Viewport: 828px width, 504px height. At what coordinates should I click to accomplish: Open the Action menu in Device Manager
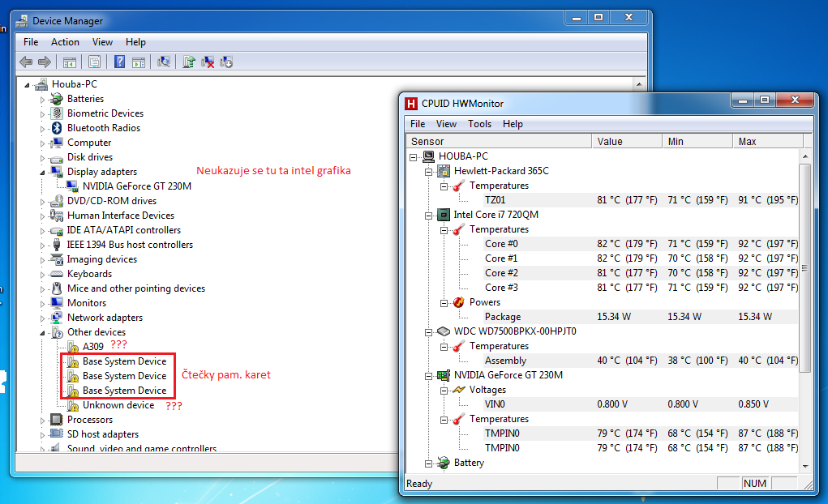tap(65, 42)
